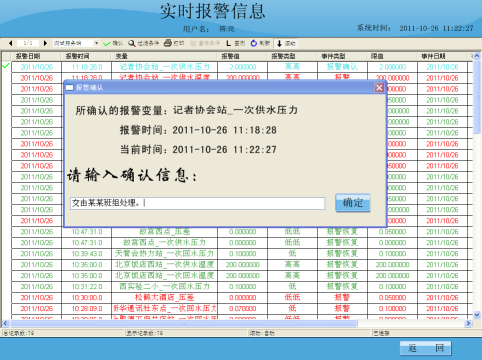The width and height of the screenshot is (482, 360).
Task: Click time cell 10:31:22.0
Action: [86, 287]
